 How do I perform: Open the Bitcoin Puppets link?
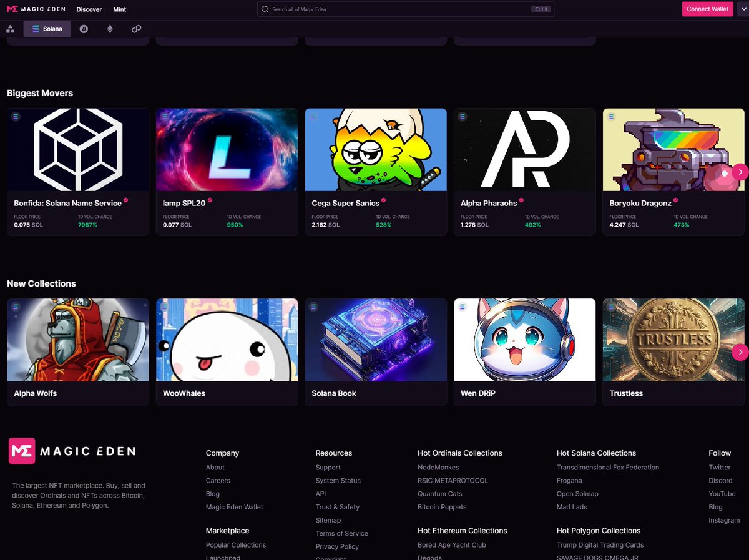coord(442,507)
